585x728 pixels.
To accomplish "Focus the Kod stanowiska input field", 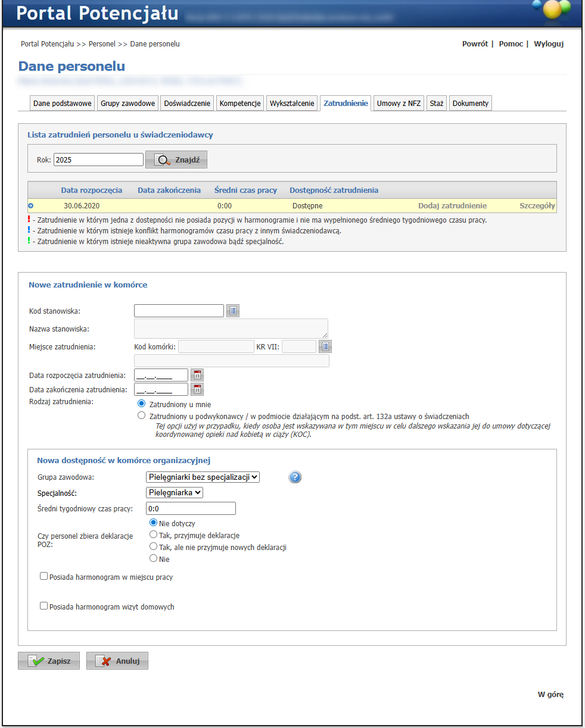I will (179, 310).
